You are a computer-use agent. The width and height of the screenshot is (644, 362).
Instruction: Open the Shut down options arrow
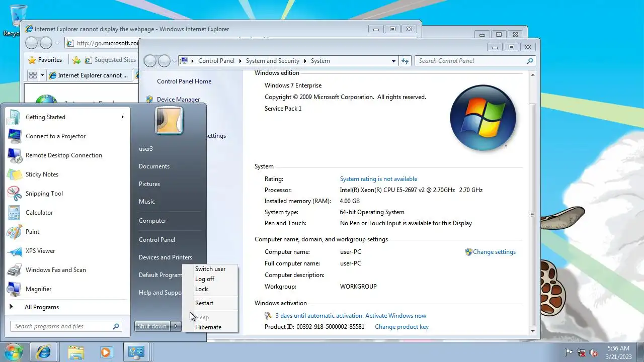[x=176, y=326]
